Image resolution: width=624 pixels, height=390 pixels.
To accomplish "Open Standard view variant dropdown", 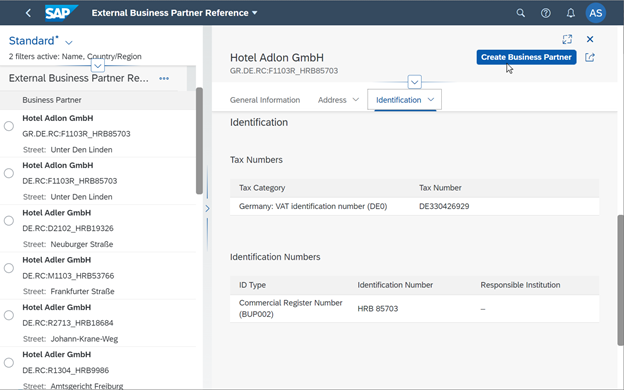I will 68,42.
